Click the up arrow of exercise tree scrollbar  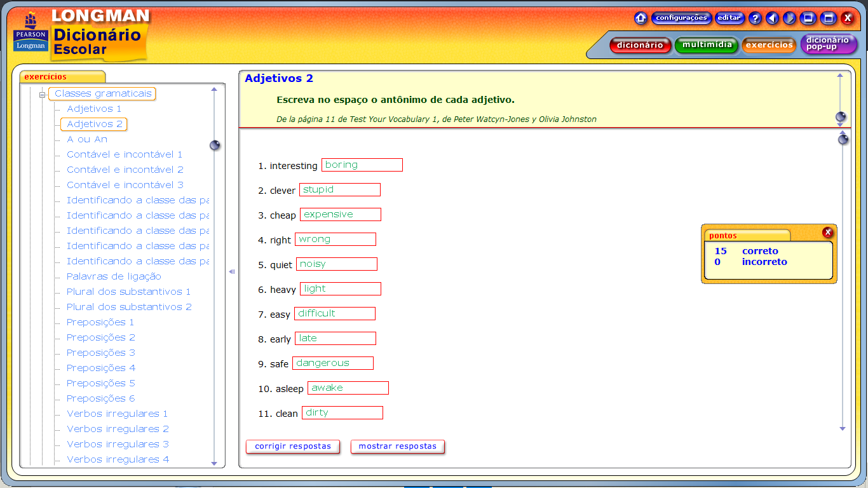(214, 90)
